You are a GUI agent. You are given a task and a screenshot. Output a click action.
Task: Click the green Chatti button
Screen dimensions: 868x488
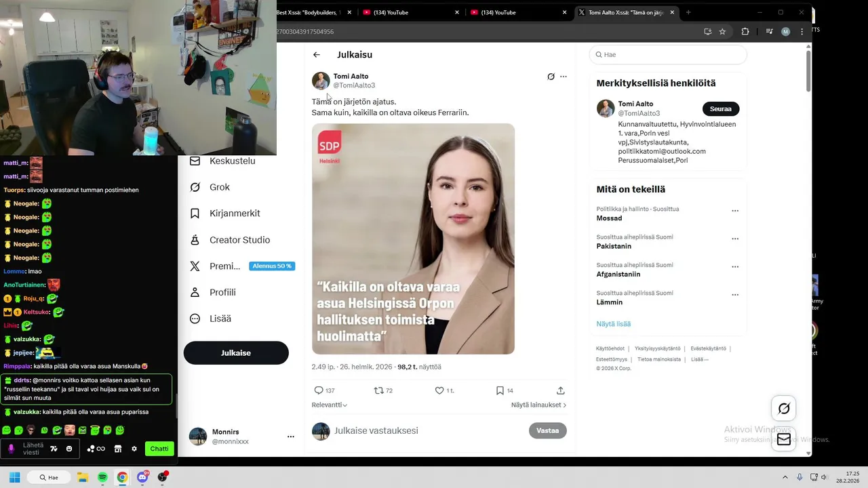(159, 449)
